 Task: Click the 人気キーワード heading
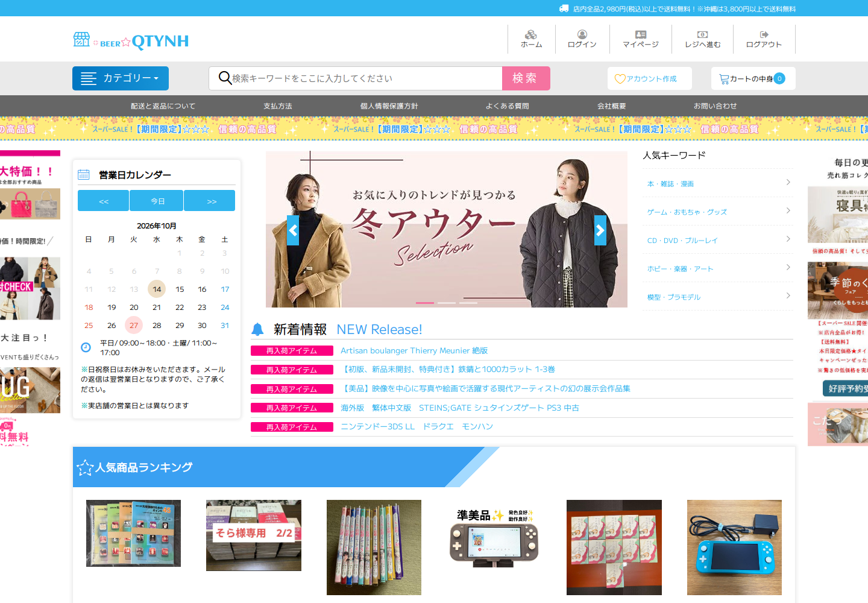(x=674, y=155)
